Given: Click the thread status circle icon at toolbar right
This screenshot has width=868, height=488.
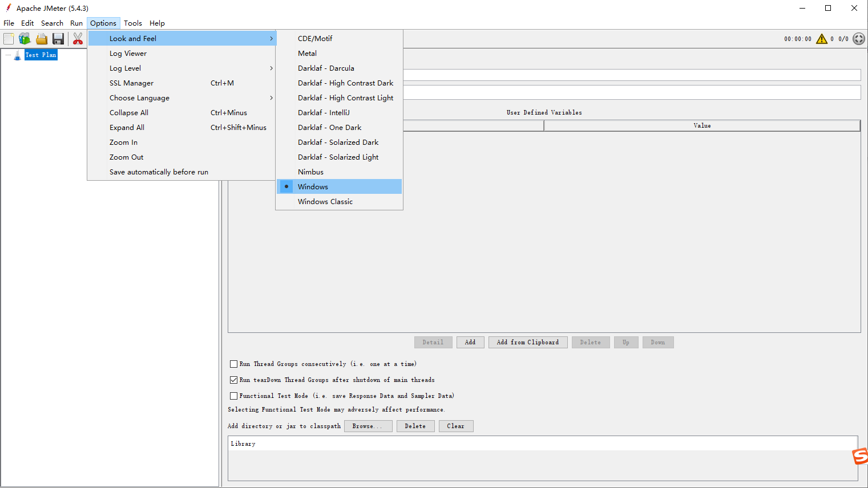Looking at the screenshot, I should click(859, 39).
